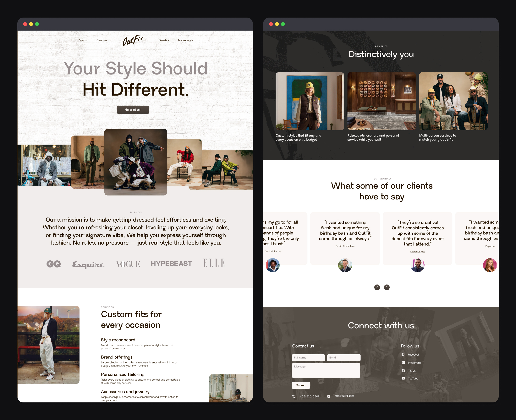The image size is (516, 420).
Task: Click the 'Holla at us!' button
Action: tap(133, 110)
